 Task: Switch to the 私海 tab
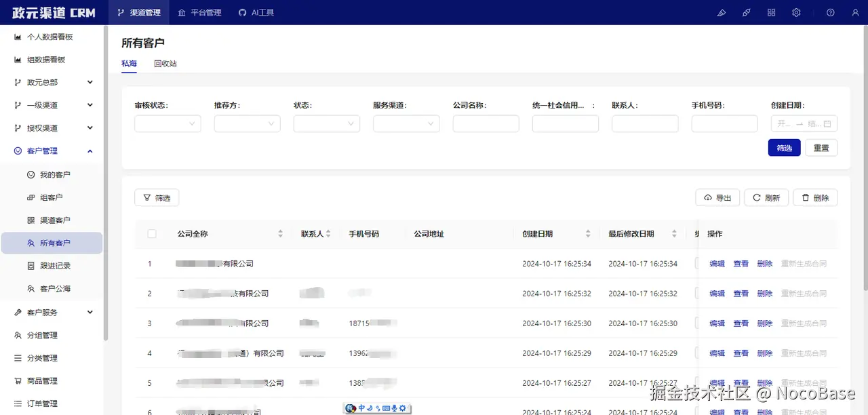pos(129,64)
